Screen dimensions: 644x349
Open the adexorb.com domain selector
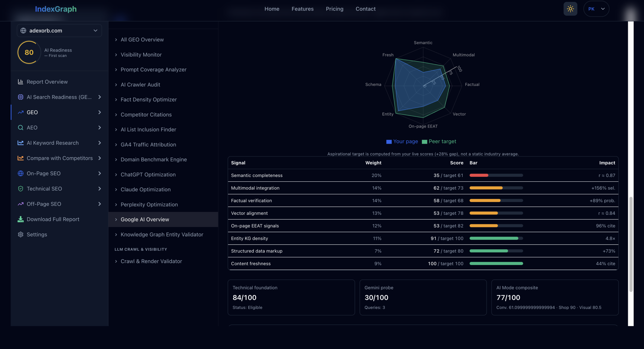coord(59,30)
